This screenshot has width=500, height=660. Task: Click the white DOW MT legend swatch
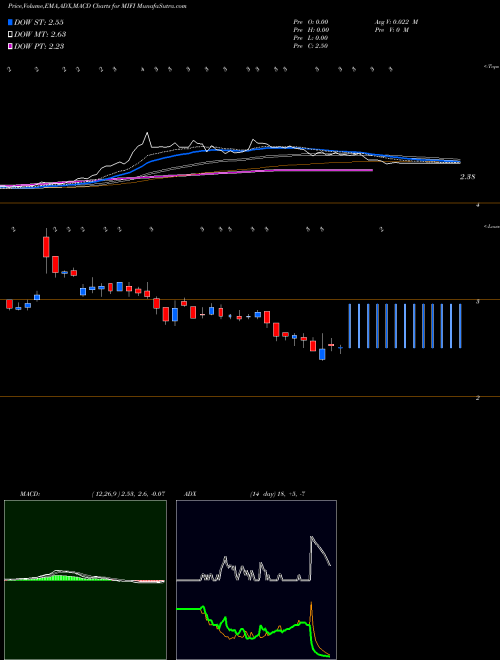10,35
